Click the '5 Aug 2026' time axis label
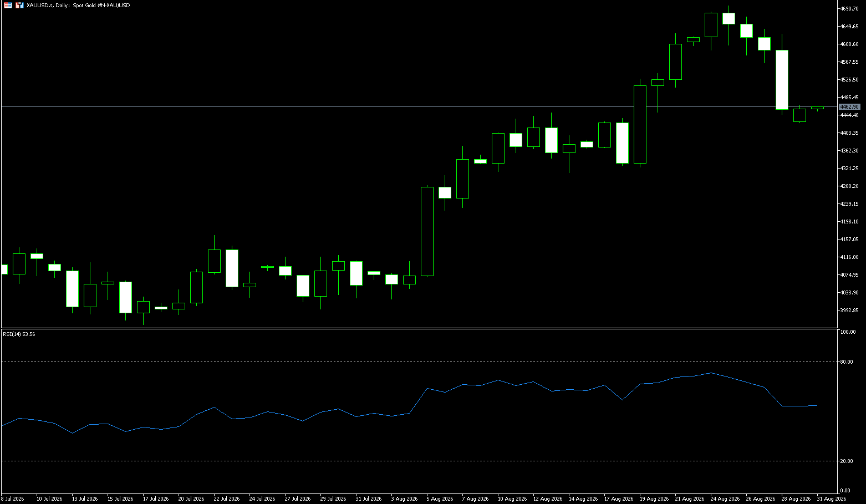866x504 pixels. click(440, 499)
